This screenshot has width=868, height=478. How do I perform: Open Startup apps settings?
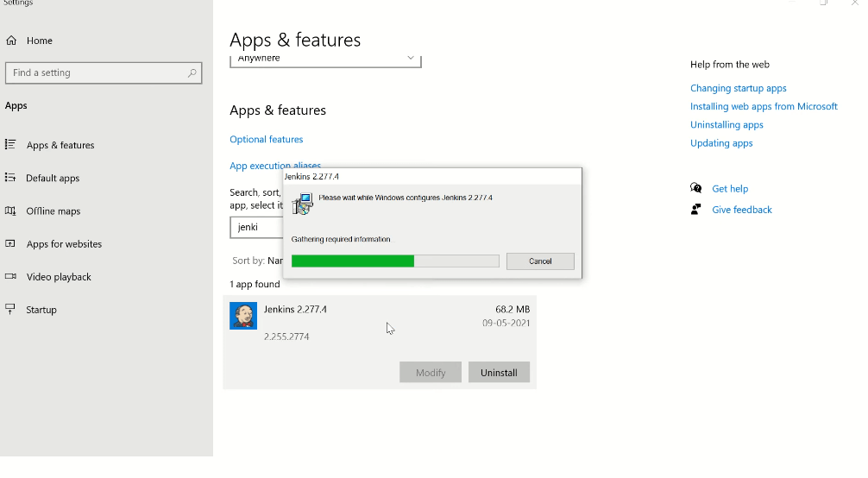click(41, 310)
